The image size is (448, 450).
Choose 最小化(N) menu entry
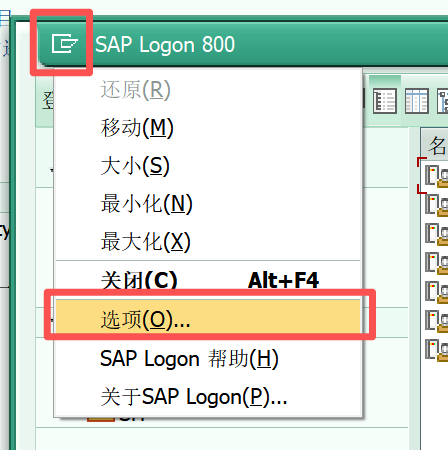(x=208, y=204)
